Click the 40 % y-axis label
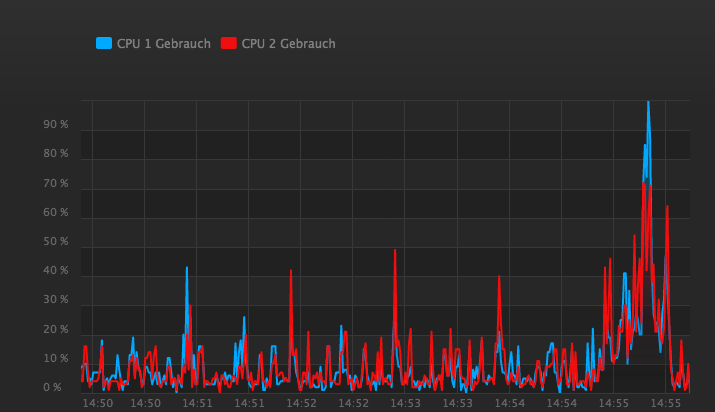Screen dimensions: 715x412 (x=56, y=271)
